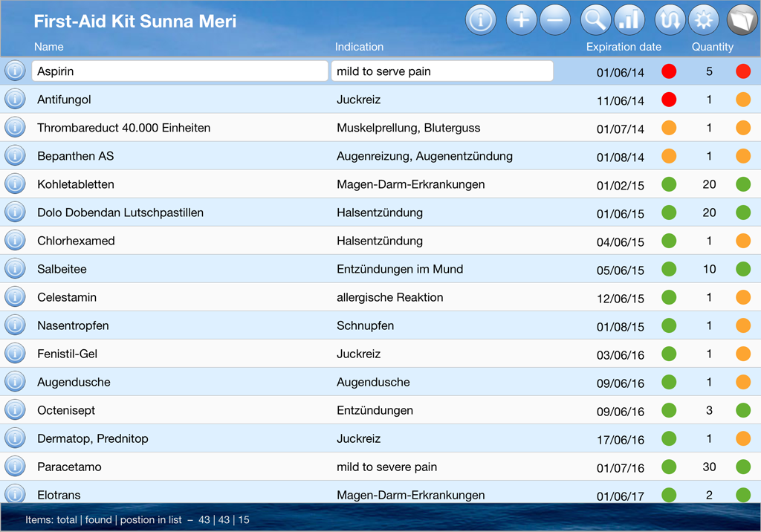The image size is (761, 532).
Task: Open info for the Chlorhexamed row
Action: (x=15, y=240)
